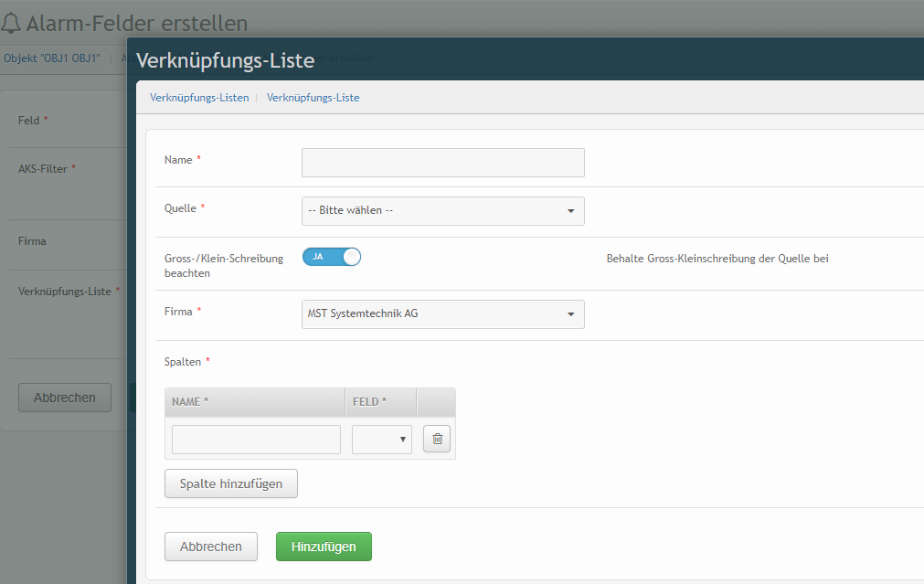Screen dimensions: 924x584
Task: Open the Firma dropdown showing MST Systemtechnik AG
Action: (x=443, y=314)
